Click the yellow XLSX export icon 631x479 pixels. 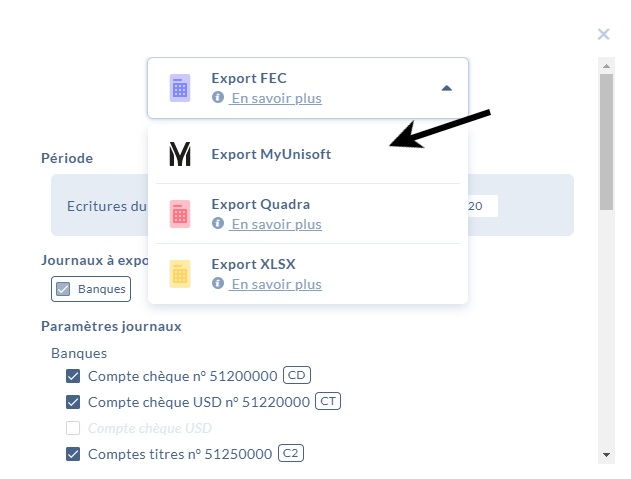click(179, 273)
